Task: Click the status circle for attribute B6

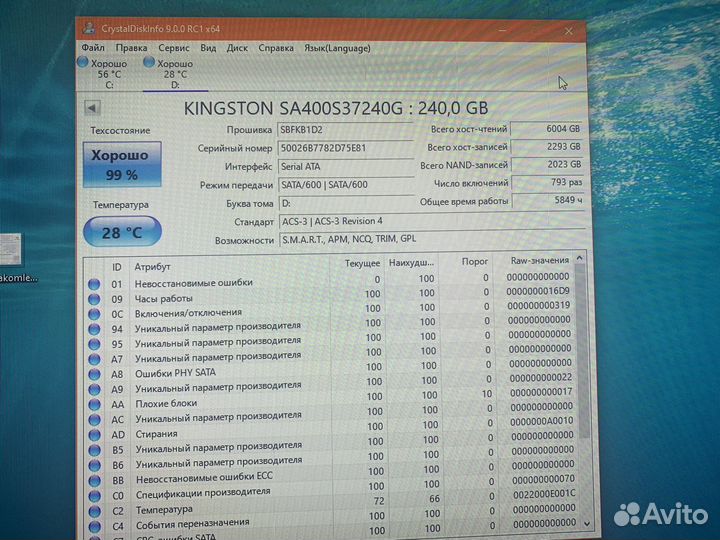Action: [x=95, y=465]
